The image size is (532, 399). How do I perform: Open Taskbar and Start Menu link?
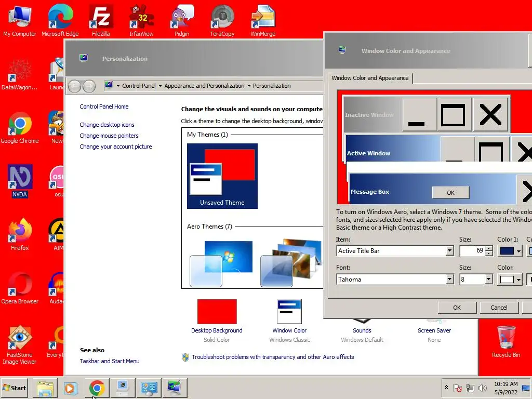[110, 361]
